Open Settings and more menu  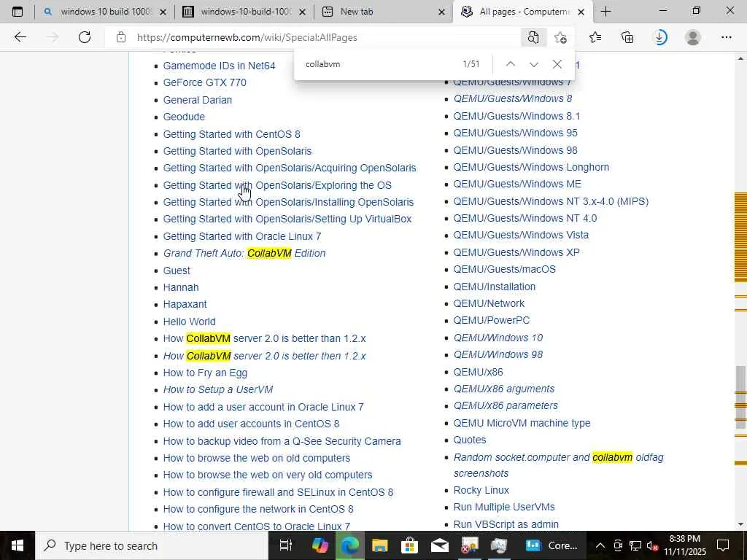pos(726,37)
